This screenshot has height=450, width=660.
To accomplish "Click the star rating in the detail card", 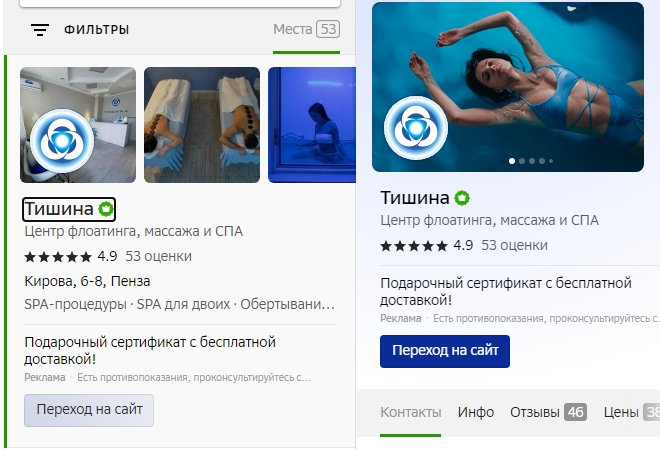I will [x=414, y=246].
